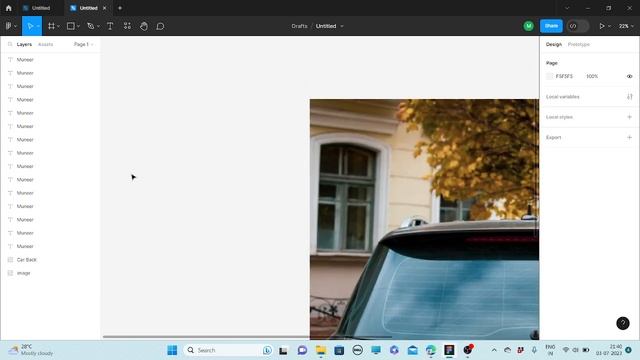This screenshot has width=640, height=360.
Task: Open File Explorer from the taskbar
Action: [321, 350]
